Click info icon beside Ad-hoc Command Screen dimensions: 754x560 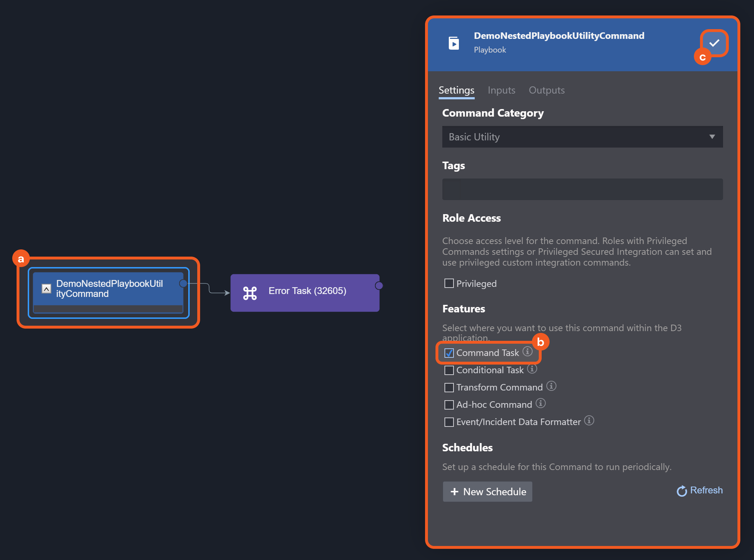pos(540,403)
